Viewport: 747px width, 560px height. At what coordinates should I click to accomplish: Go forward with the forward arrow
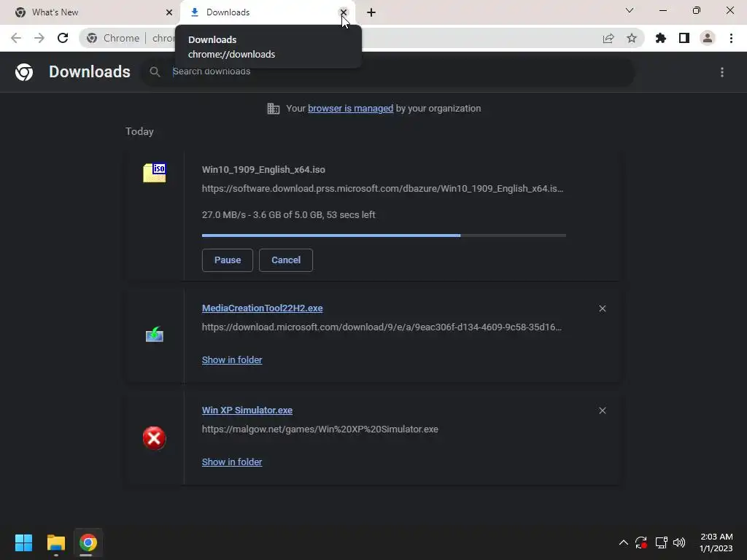pos(39,38)
